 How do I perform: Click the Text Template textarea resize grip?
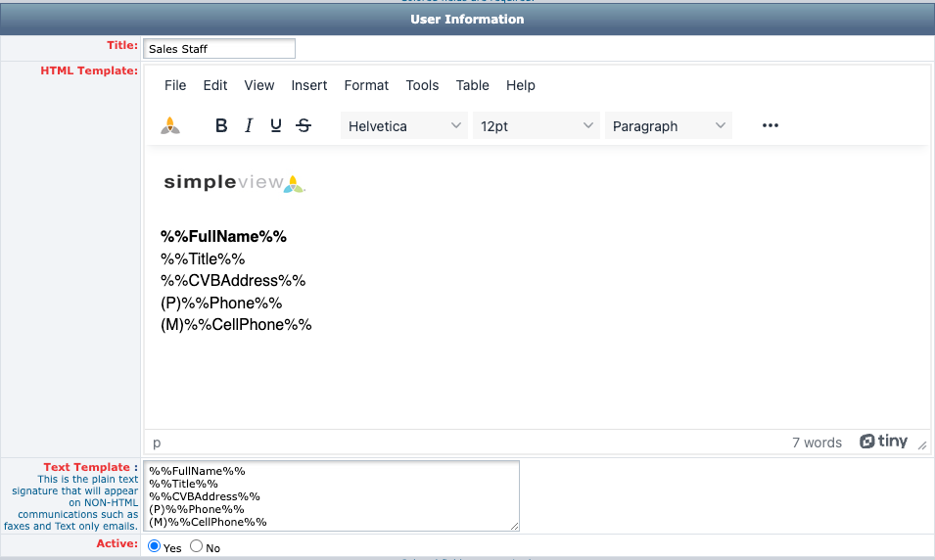[x=515, y=526]
